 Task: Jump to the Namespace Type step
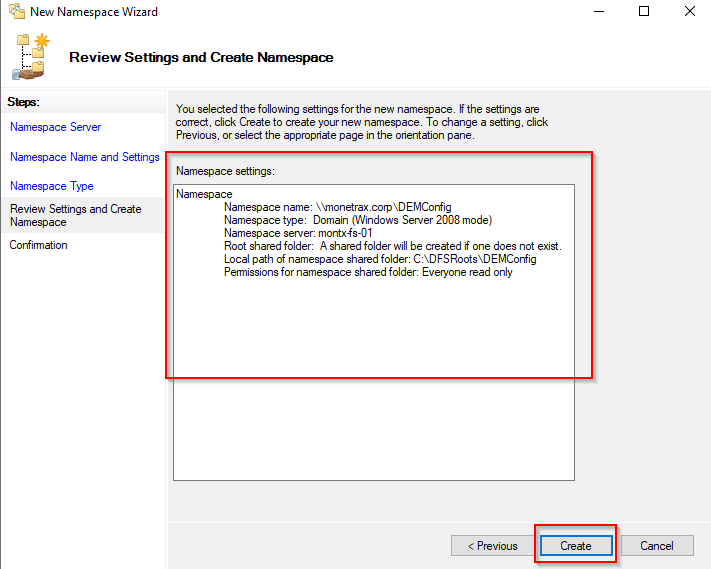(x=51, y=186)
